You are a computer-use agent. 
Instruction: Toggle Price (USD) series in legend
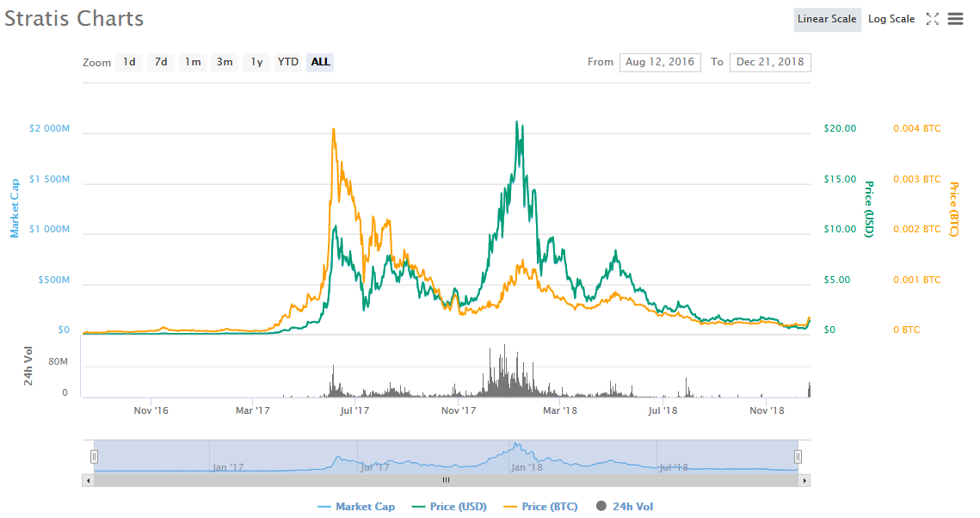[x=449, y=507]
